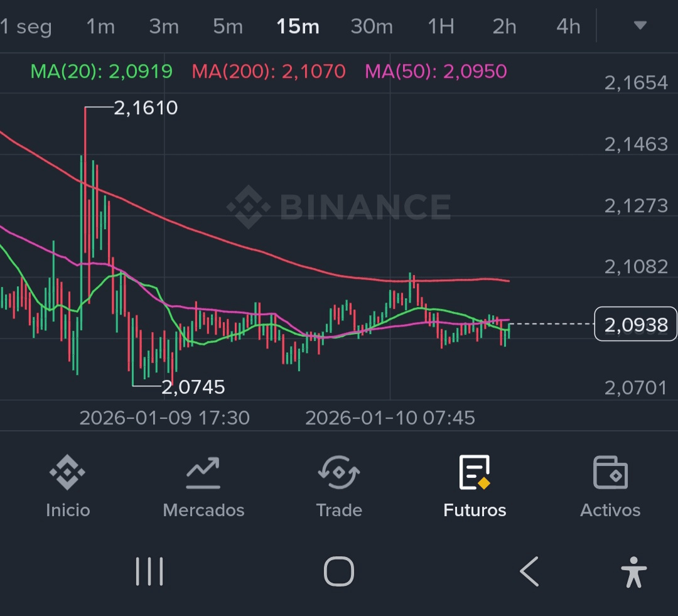
Task: Switch to the 1m timeframe
Action: click(x=100, y=26)
